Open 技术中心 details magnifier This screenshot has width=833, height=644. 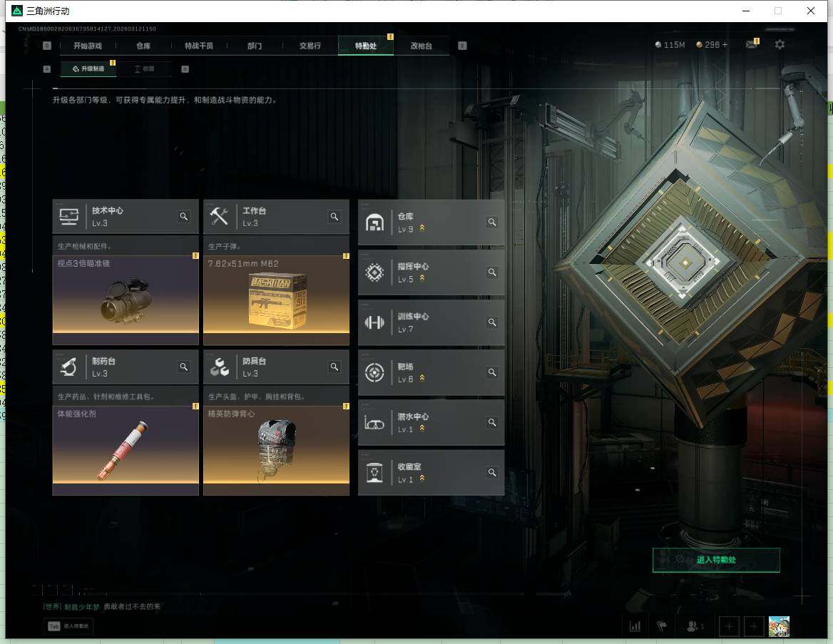click(x=184, y=216)
